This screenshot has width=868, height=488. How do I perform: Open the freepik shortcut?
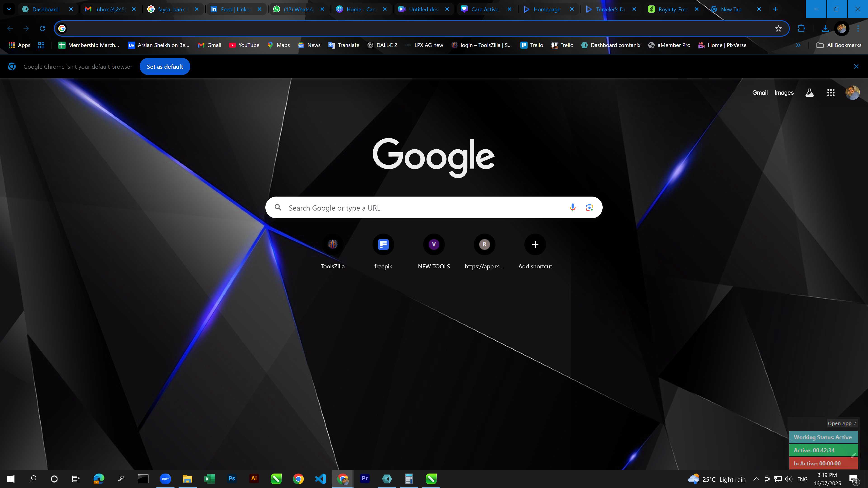click(x=383, y=252)
